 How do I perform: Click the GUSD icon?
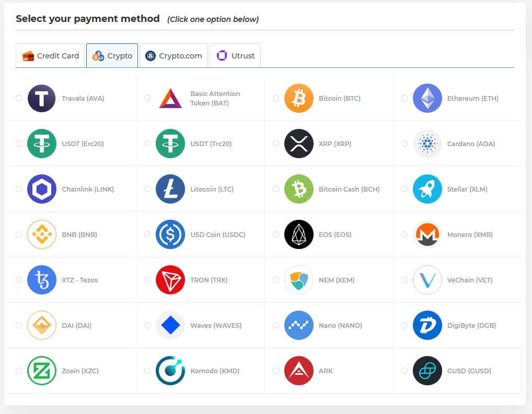pyautogui.click(x=427, y=371)
